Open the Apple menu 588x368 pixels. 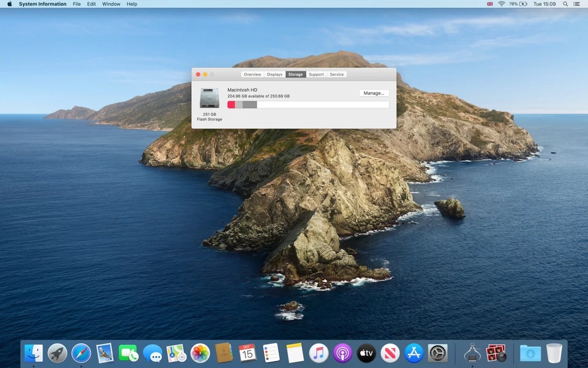click(9, 4)
